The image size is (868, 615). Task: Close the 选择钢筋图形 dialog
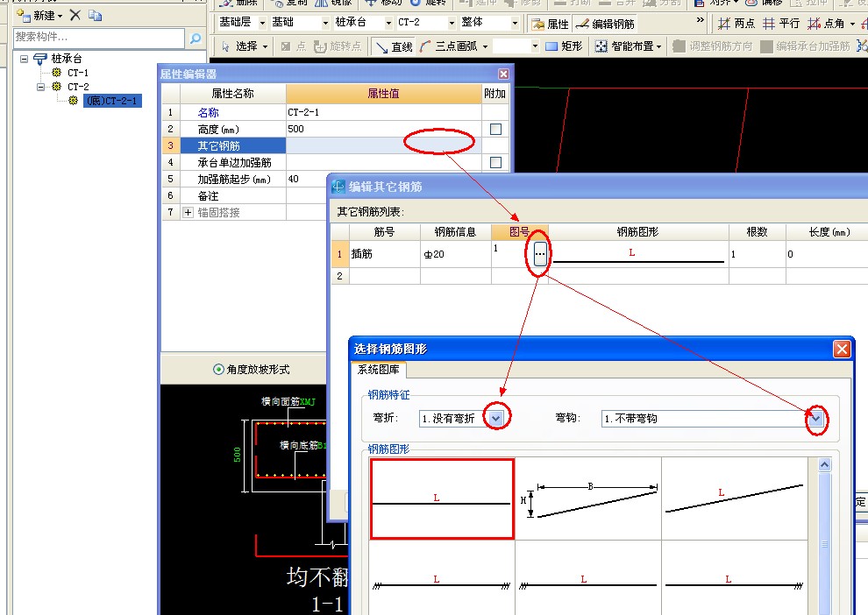[x=842, y=349]
